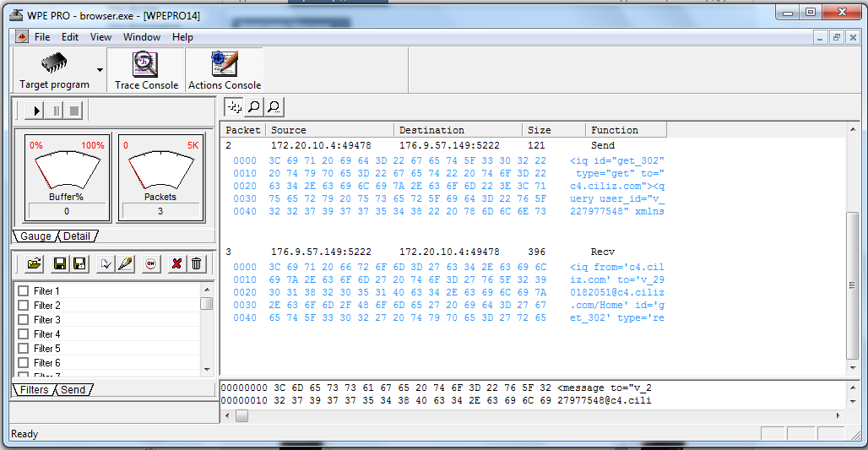This screenshot has height=450, width=868.
Task: Enable Filter 6 checkbox
Action: pyautogui.click(x=24, y=363)
